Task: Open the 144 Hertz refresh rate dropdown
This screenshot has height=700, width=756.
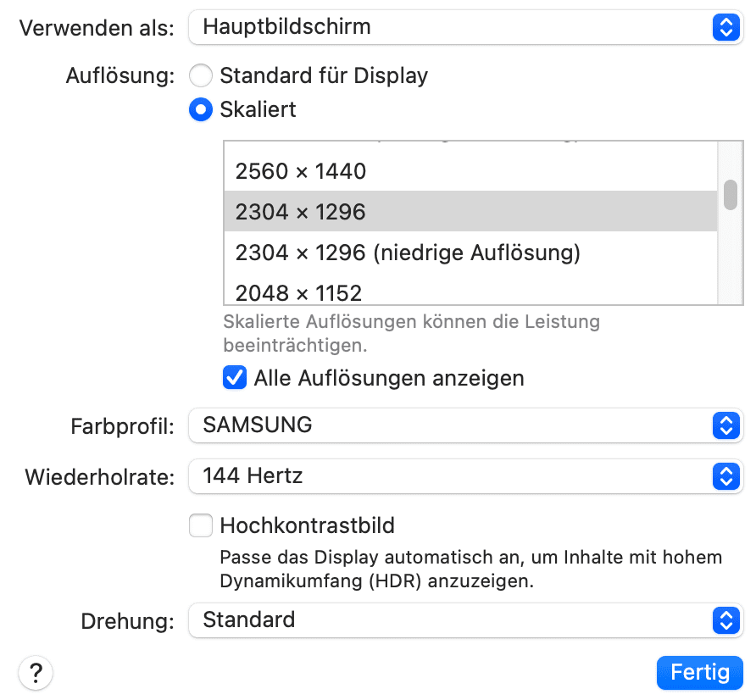Action: [449, 476]
